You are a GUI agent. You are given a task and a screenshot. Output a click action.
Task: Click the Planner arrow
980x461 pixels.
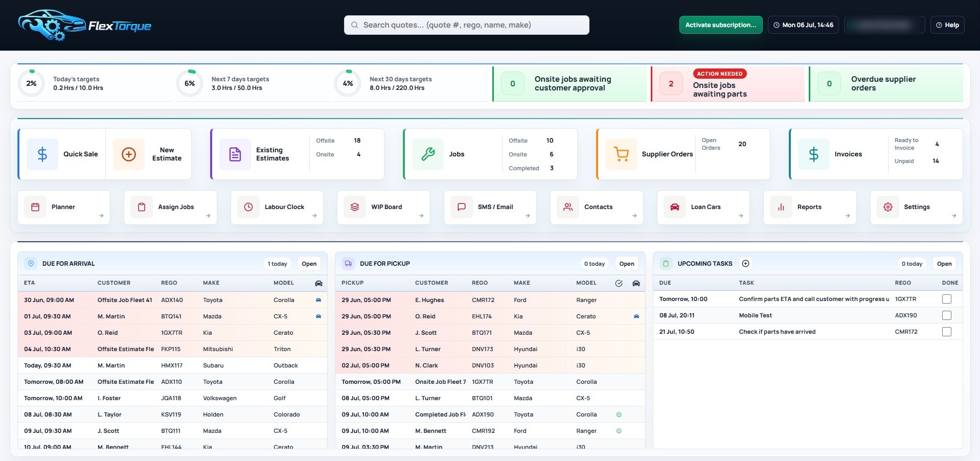point(101,216)
